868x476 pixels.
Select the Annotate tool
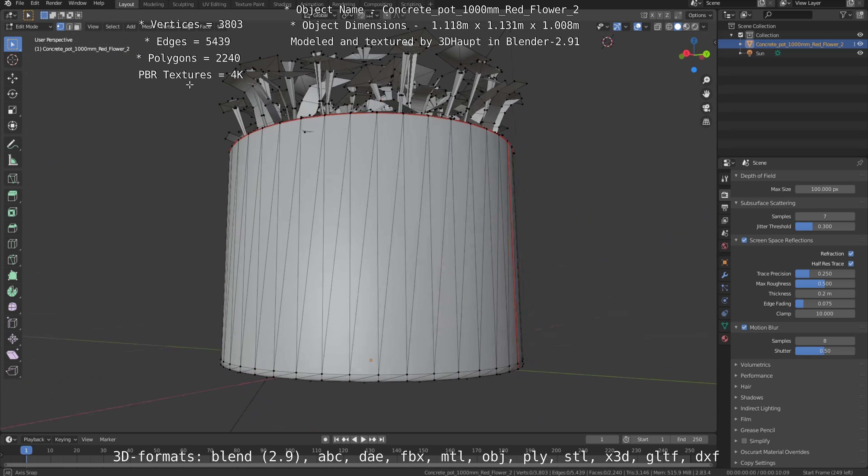(x=13, y=144)
